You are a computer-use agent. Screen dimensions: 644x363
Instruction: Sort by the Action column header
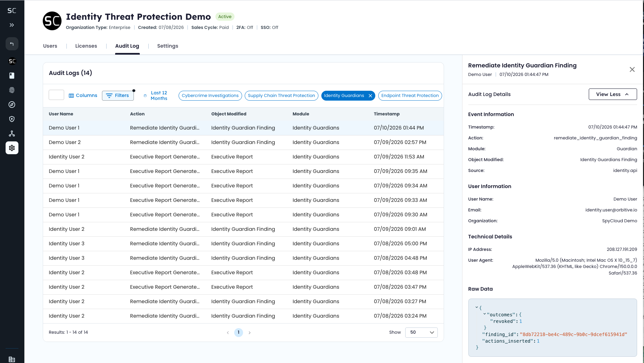point(137,114)
